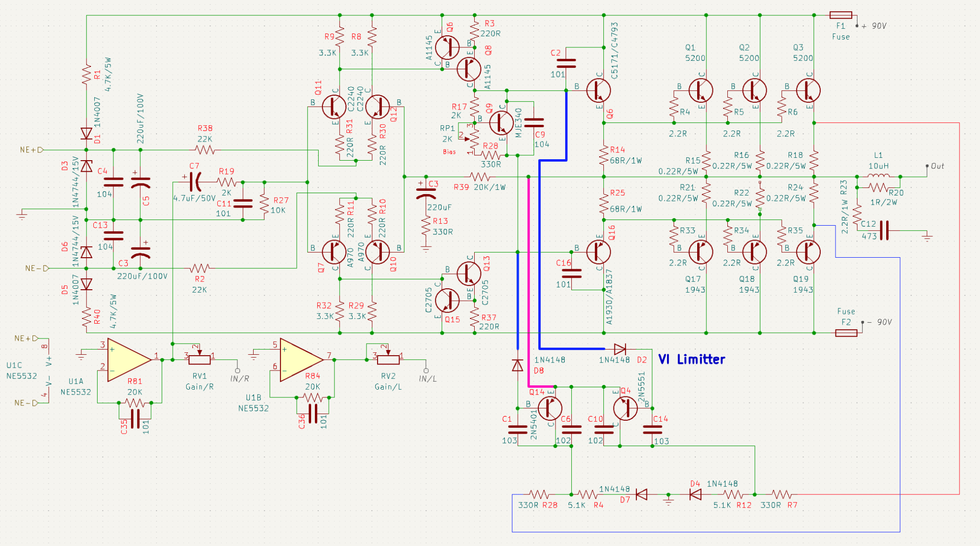Select the Q4 2N5551 limiter transistor

point(625,408)
